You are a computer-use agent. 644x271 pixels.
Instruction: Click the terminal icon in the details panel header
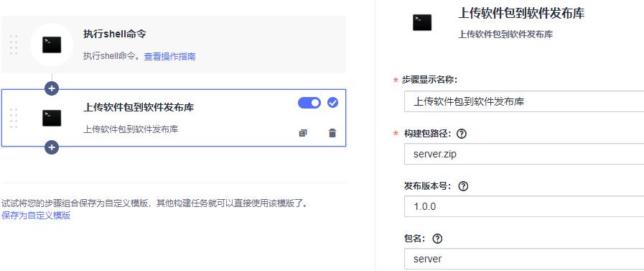point(422,22)
